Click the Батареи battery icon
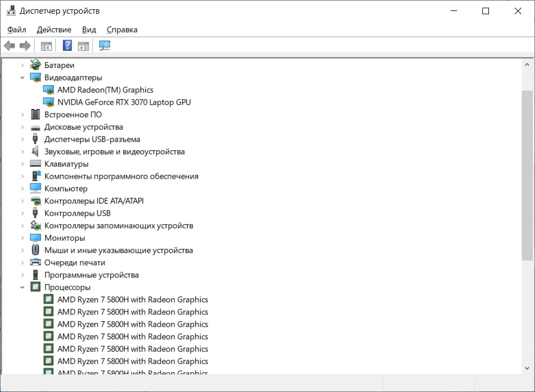 tap(35, 65)
